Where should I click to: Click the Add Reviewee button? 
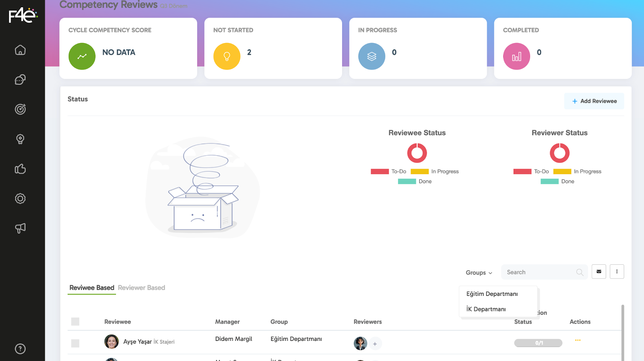594,101
